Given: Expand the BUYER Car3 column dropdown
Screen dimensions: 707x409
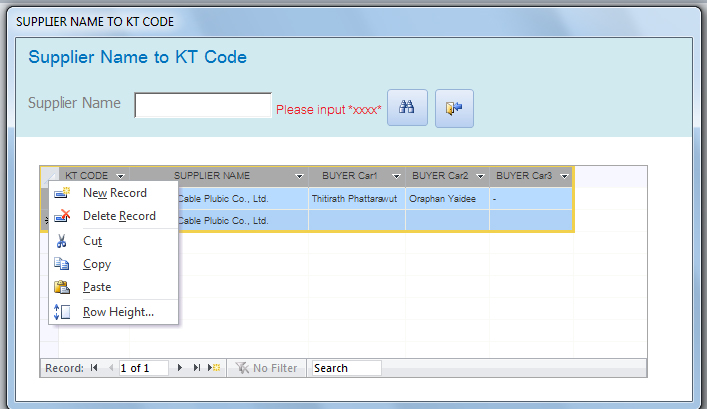Looking at the screenshot, I should [564, 176].
